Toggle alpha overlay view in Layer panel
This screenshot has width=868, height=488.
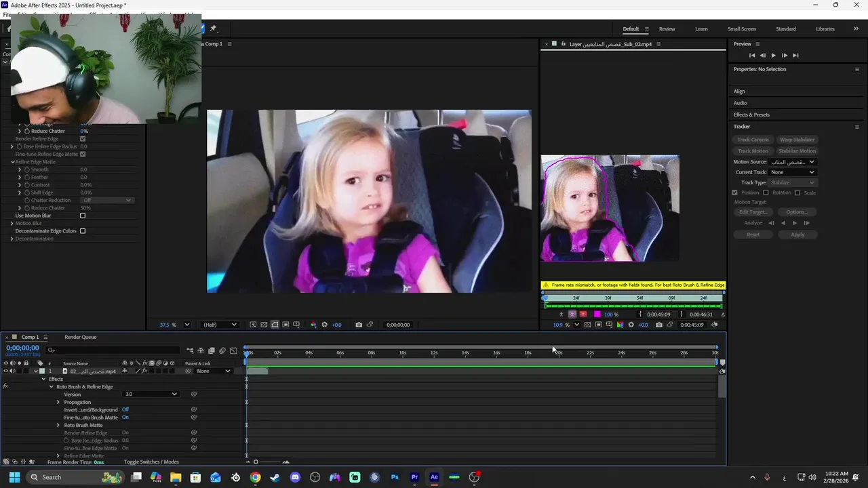pyautogui.click(x=583, y=314)
